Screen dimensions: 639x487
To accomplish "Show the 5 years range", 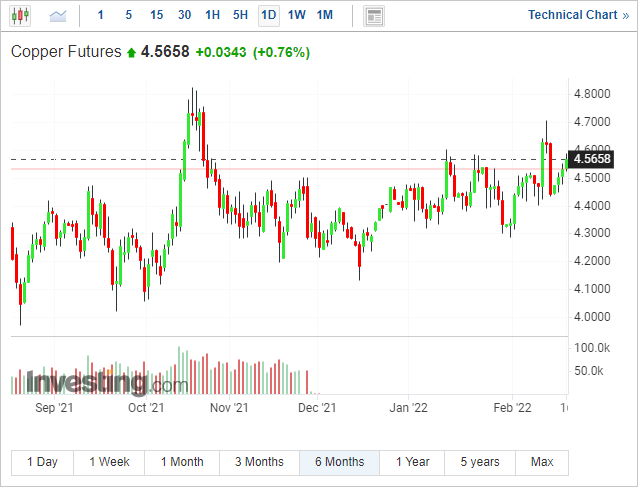I will (x=480, y=462).
